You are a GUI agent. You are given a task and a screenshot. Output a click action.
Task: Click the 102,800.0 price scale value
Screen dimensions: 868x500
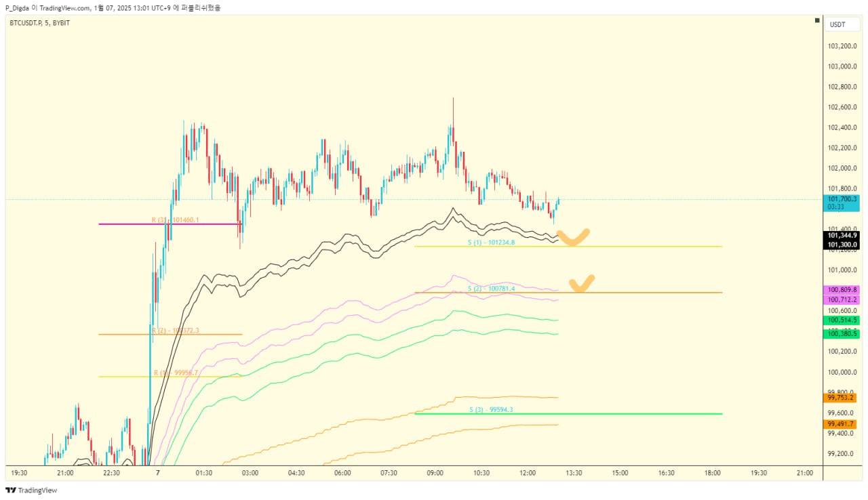click(x=842, y=87)
